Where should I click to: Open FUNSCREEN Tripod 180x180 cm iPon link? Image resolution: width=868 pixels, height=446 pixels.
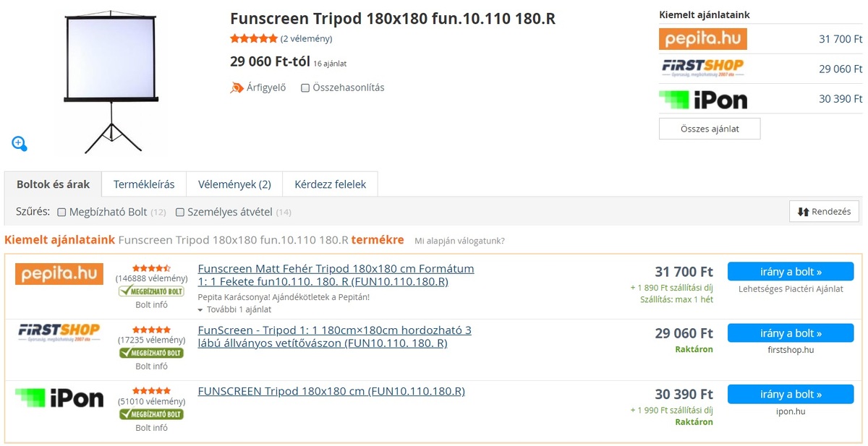[331, 391]
